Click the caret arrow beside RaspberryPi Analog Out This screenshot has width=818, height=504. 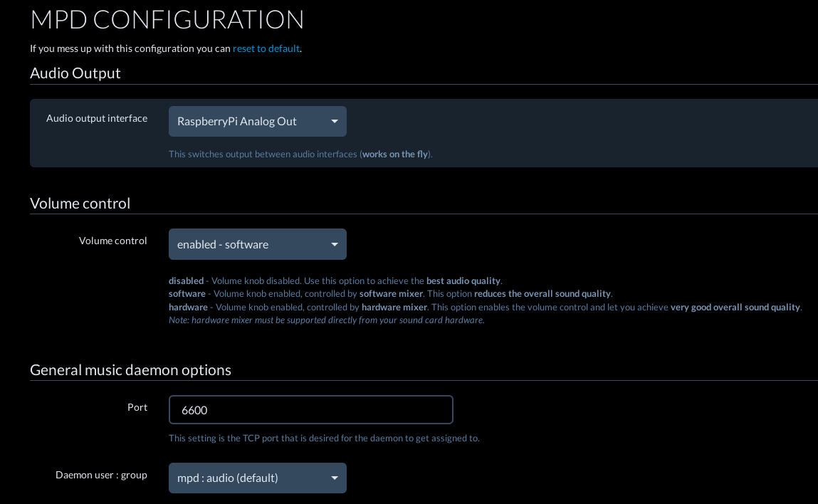[x=335, y=122]
